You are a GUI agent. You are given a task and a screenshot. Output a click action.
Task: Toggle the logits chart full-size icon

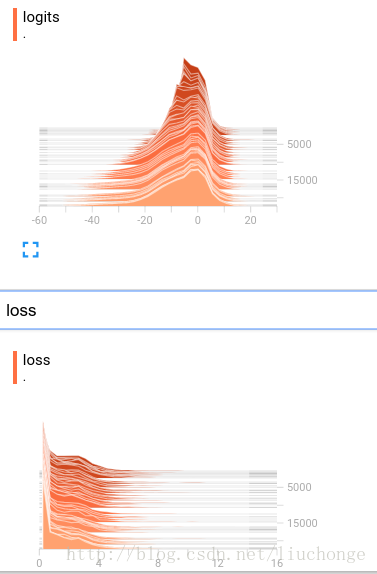point(31,250)
